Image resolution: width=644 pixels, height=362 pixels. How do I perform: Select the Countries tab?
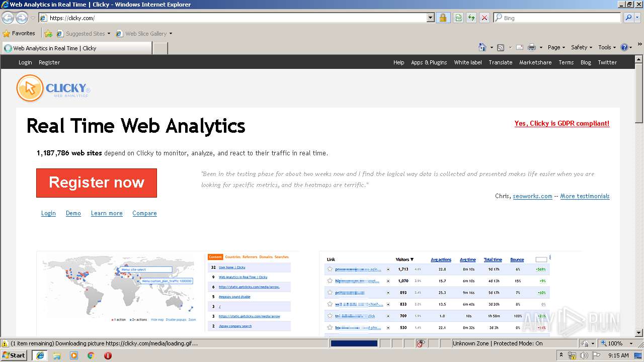click(232, 257)
